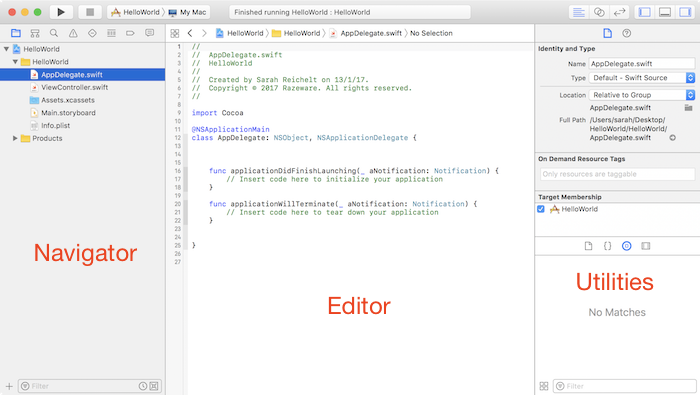The width and height of the screenshot is (700, 395).
Task: Click AppDelegate.swift in jump bar
Action: [366, 33]
